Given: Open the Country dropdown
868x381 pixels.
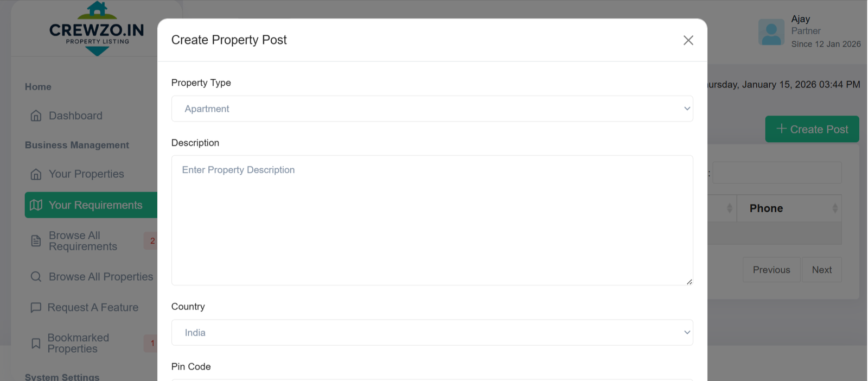Looking at the screenshot, I should (x=432, y=333).
